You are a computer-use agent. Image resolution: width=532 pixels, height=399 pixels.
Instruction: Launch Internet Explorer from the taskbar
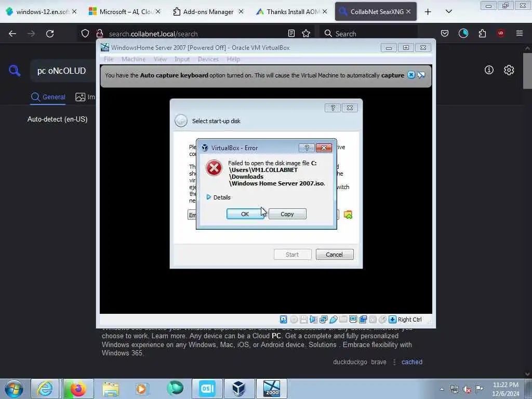tap(45, 389)
